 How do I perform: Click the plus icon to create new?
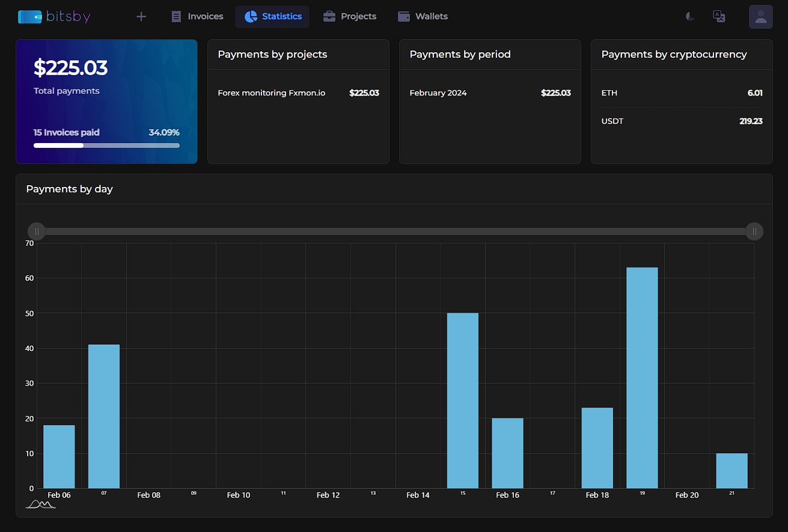pos(141,17)
